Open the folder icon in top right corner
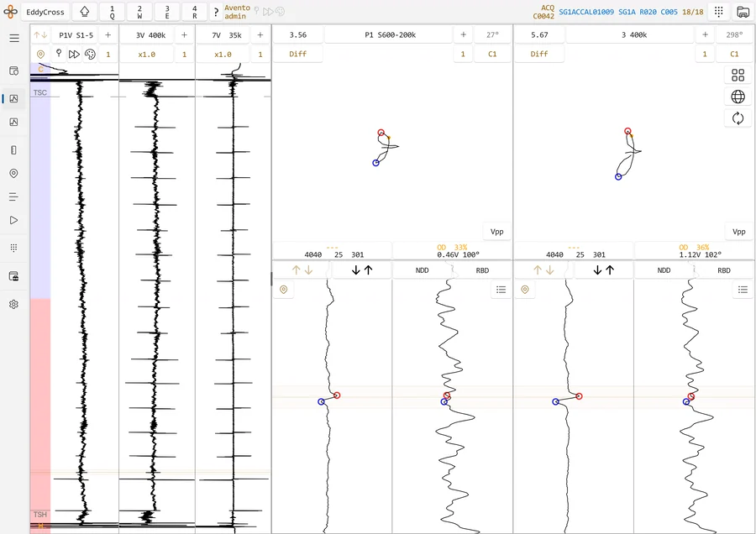This screenshot has height=534, width=756. (743, 12)
